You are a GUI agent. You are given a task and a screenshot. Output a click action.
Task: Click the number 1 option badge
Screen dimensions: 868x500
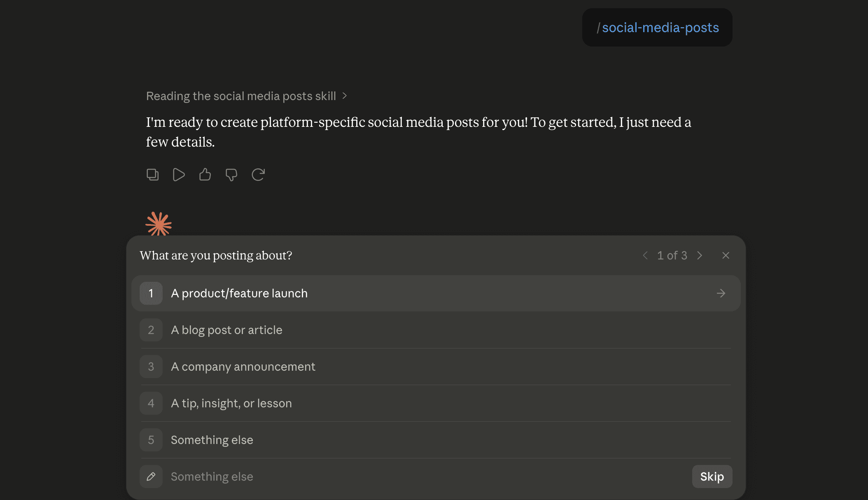pos(151,293)
